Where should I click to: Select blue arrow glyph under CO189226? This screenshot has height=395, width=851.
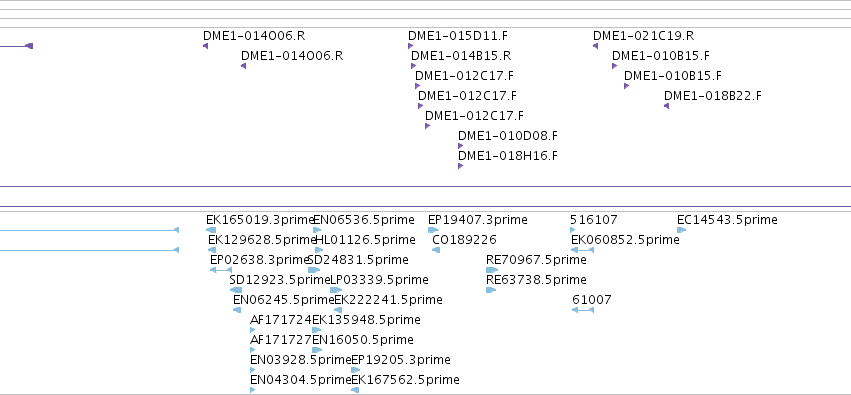pos(436,250)
